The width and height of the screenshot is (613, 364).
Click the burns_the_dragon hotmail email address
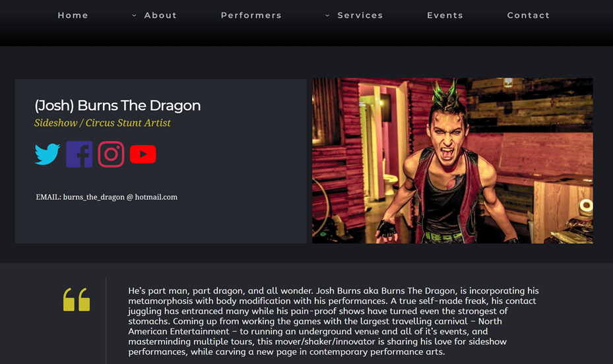click(x=120, y=197)
